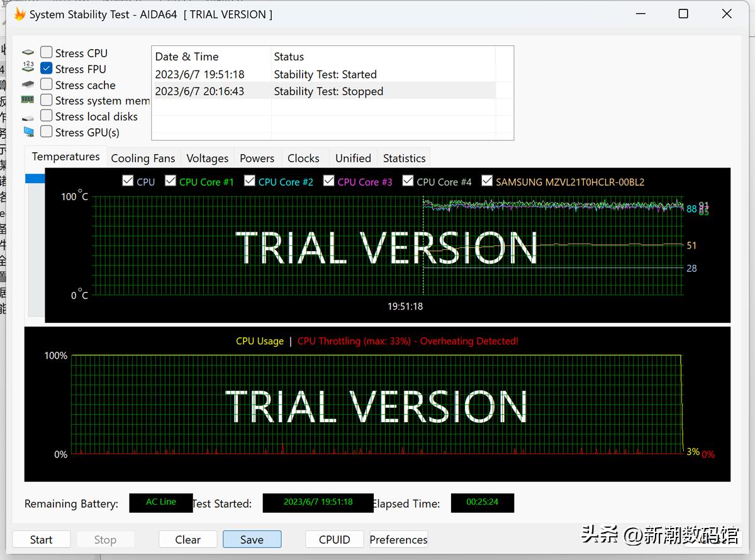Image resolution: width=755 pixels, height=560 pixels.
Task: Open the CPUID panel button
Action: click(334, 539)
